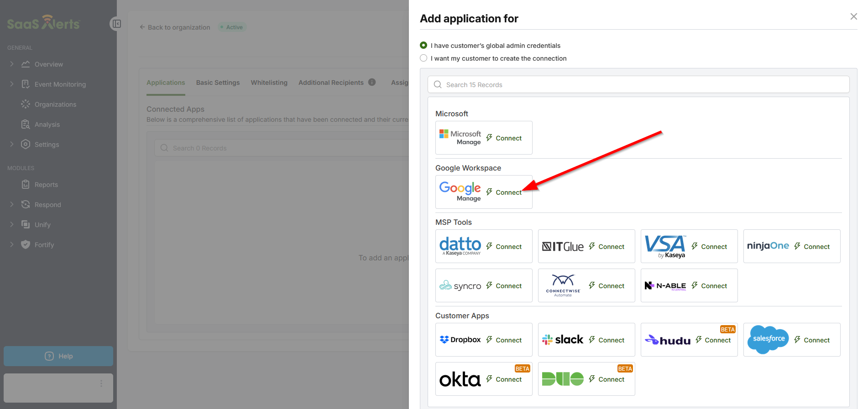Viewport: 868px width, 409px height.
Task: Select 'I have customer's global admin credentials'
Action: [x=424, y=45]
